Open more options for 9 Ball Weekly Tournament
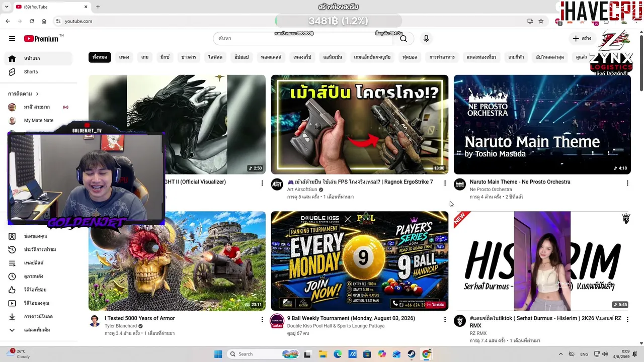The image size is (644, 362). pos(445,319)
